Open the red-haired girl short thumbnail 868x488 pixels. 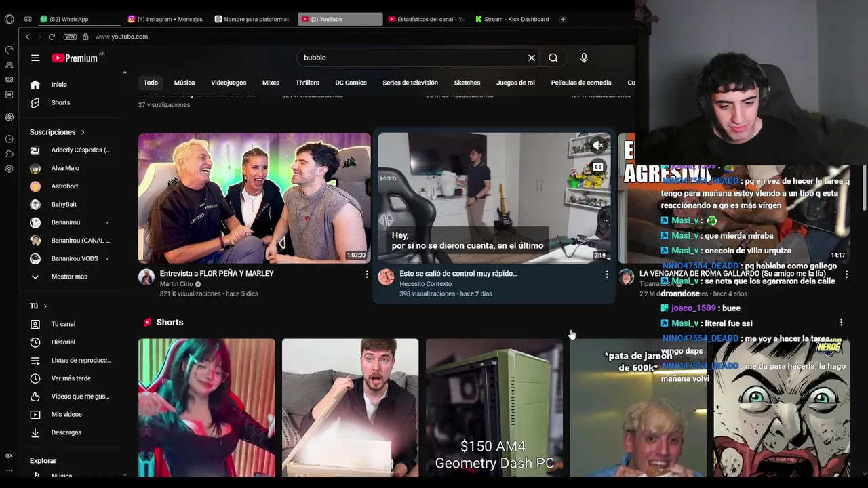pos(207,408)
